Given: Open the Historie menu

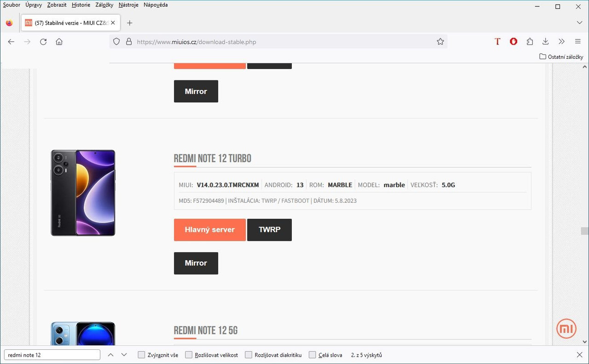Looking at the screenshot, I should [x=81, y=5].
